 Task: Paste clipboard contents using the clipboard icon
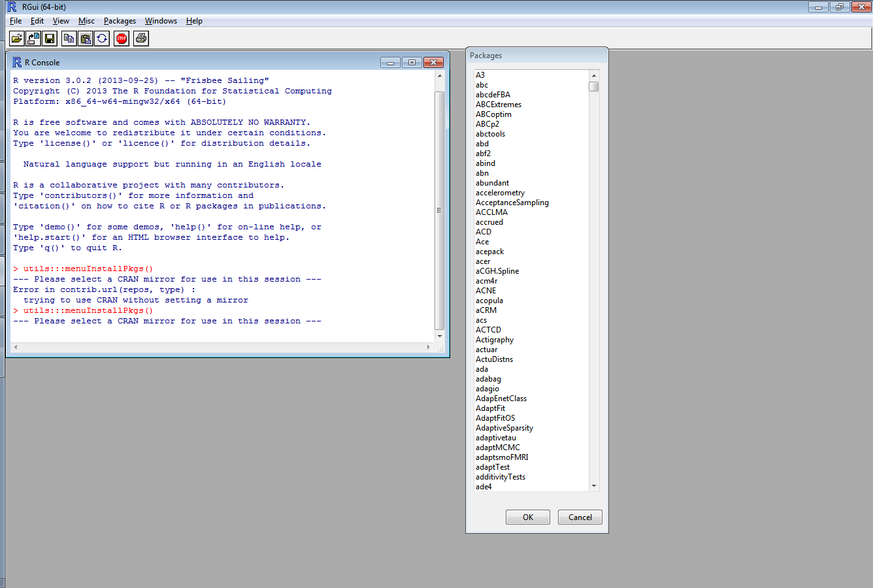[85, 38]
